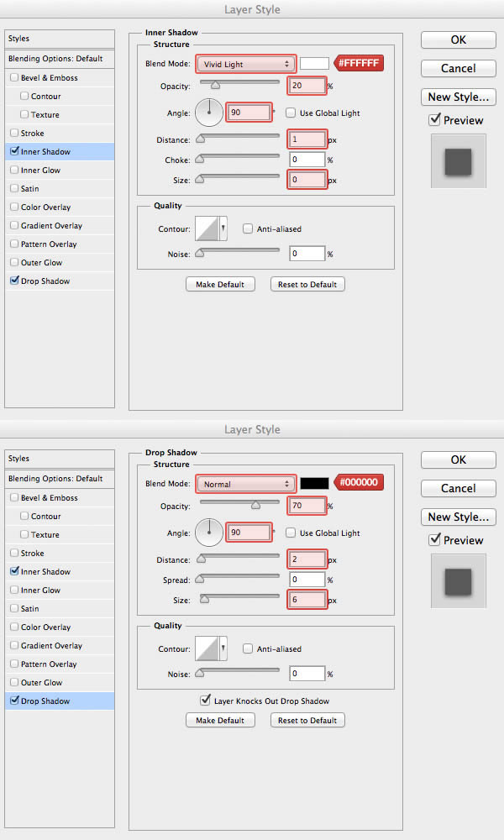Click the white Inner Shadow color swatch
This screenshot has height=840, width=504.
[314, 63]
